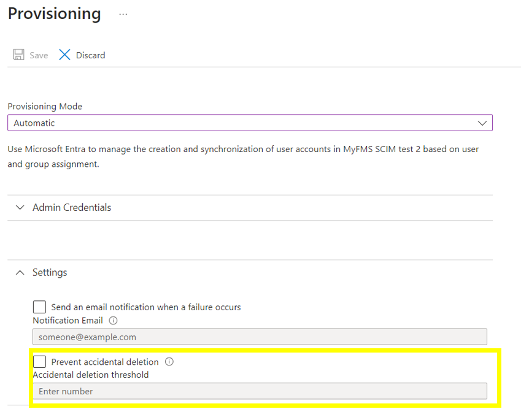
Task: Click the Discard button text
Action: coord(90,55)
